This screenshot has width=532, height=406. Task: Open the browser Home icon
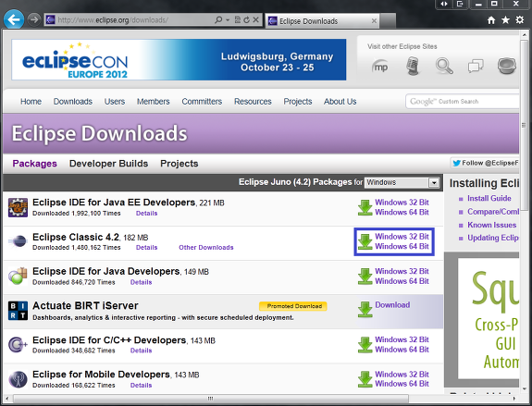(x=491, y=20)
